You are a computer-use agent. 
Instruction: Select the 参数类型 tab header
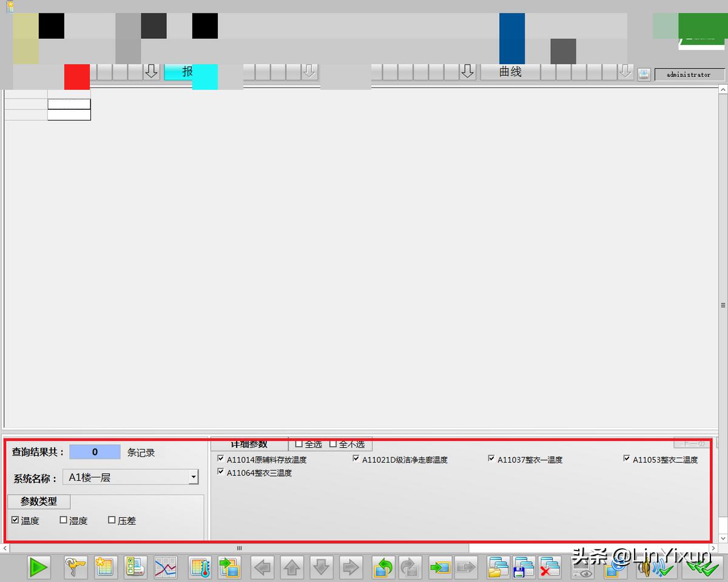pyautogui.click(x=39, y=501)
